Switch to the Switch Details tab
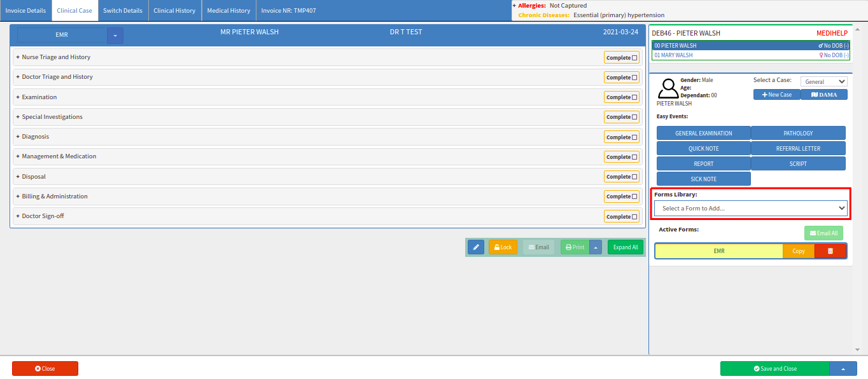Image resolution: width=868 pixels, height=379 pixels. pos(123,11)
